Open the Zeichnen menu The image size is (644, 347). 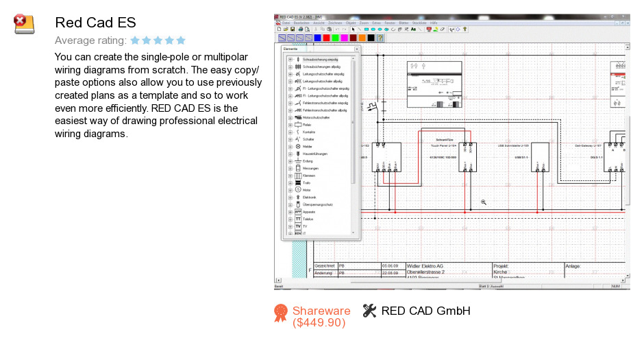pos(335,23)
